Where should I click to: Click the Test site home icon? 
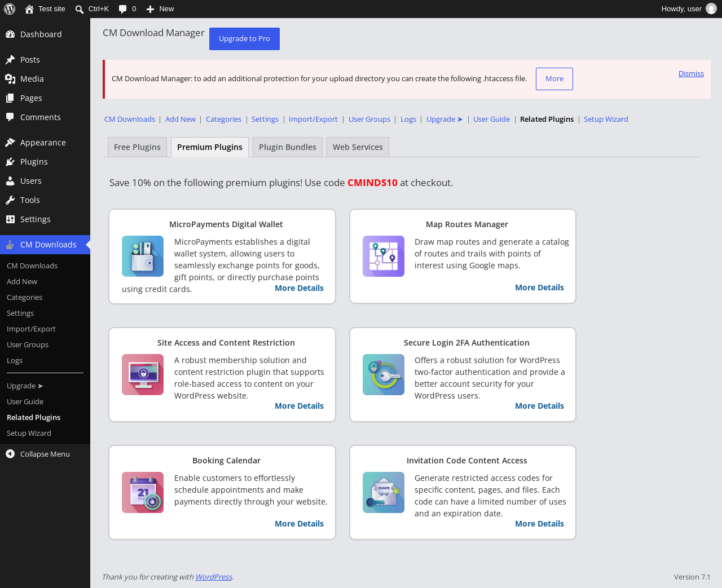tap(29, 9)
